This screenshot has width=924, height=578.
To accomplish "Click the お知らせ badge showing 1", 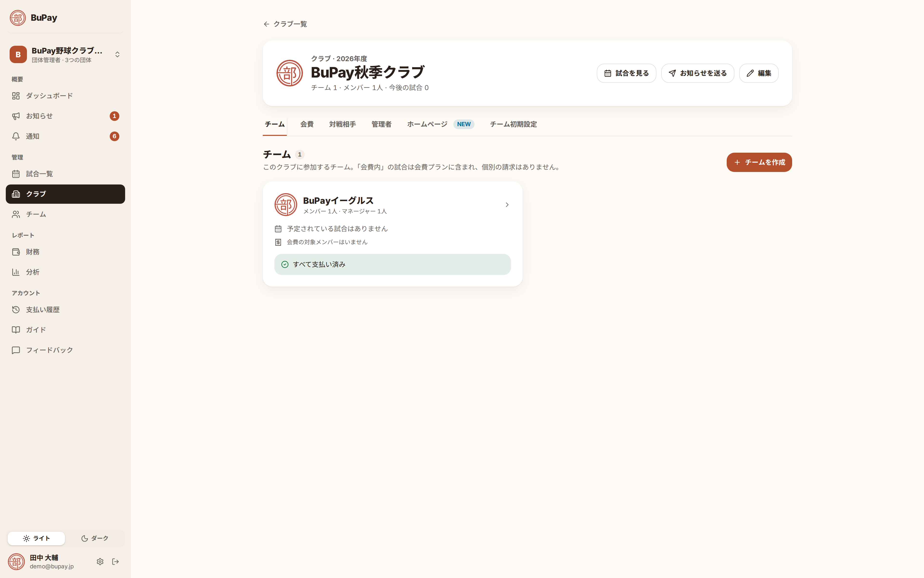I will pos(114,116).
